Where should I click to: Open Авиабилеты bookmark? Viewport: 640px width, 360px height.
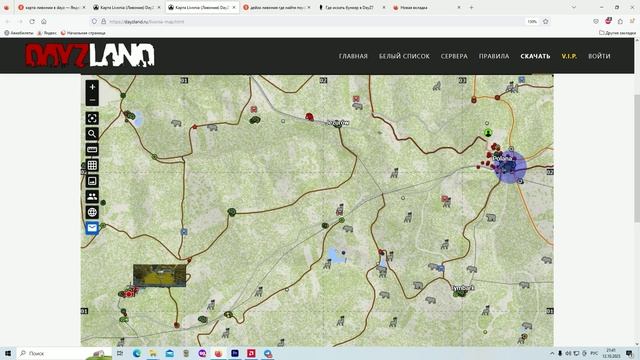tap(19, 33)
